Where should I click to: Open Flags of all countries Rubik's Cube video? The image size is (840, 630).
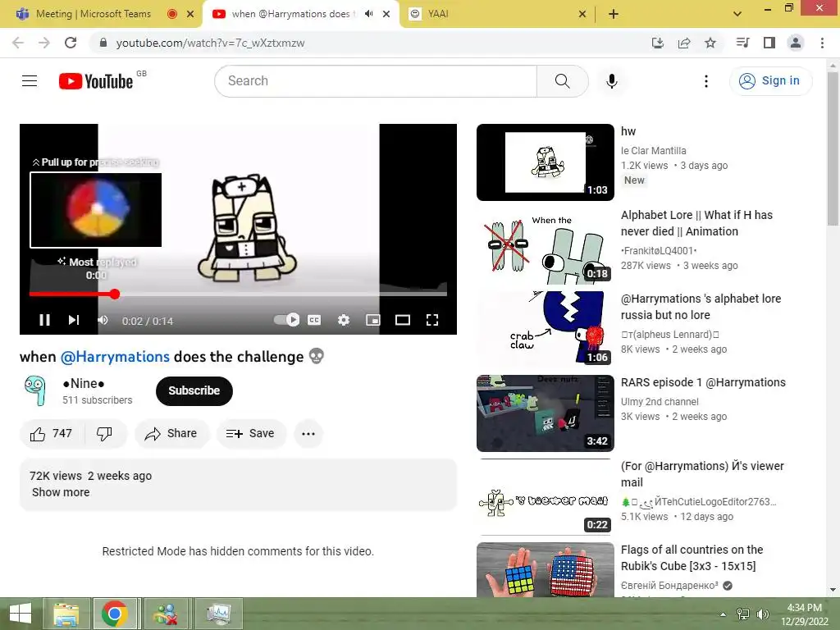(x=692, y=558)
